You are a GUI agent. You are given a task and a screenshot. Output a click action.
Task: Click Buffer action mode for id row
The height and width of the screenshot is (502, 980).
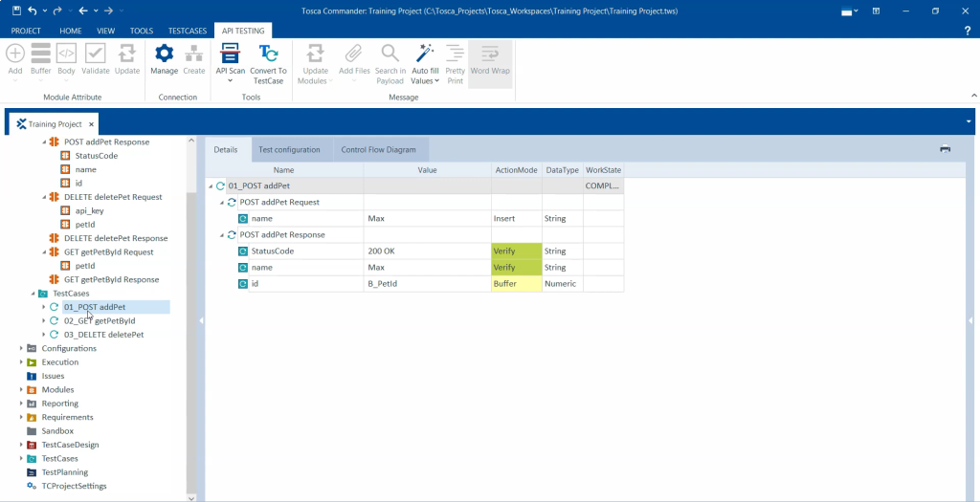(516, 283)
